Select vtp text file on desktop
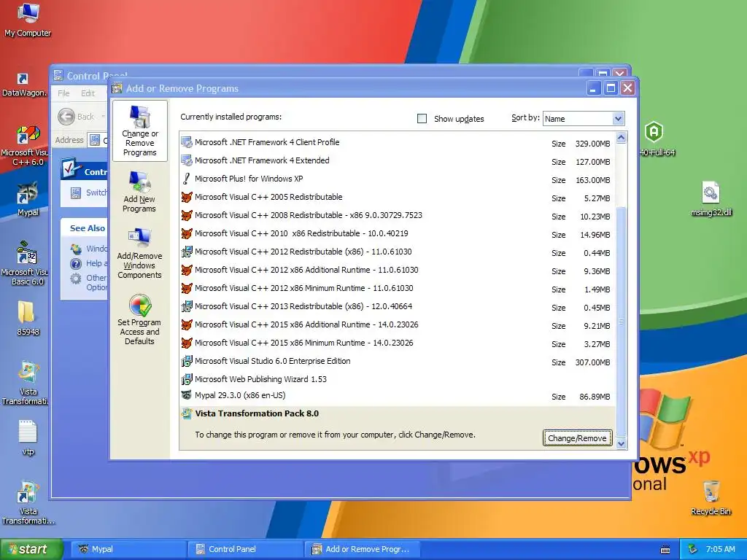The width and height of the screenshot is (747, 560). (28, 437)
